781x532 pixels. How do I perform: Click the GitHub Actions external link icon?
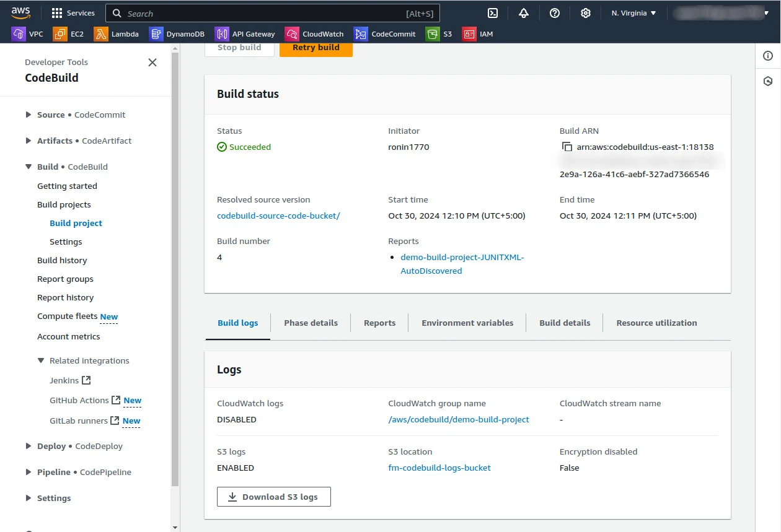(115, 400)
